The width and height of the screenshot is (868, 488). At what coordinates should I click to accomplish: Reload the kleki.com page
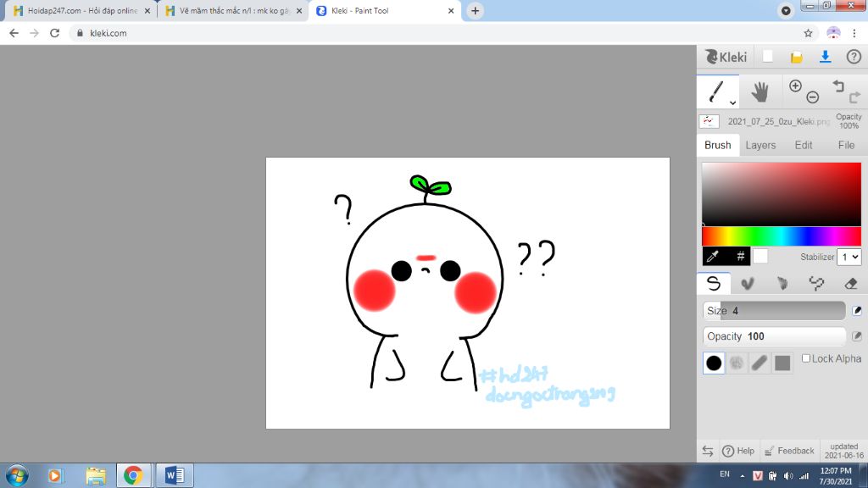coord(54,33)
